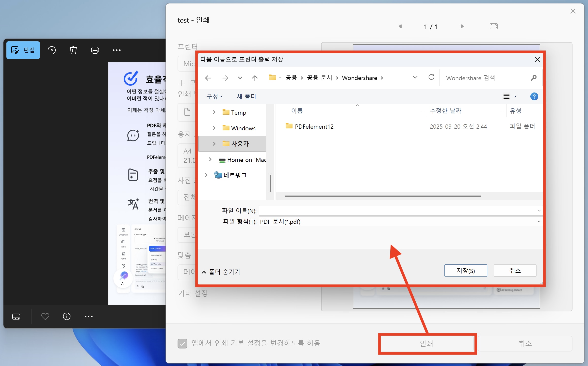Click the refresh icon in the save dialog
The height and width of the screenshot is (366, 588).
click(x=432, y=77)
